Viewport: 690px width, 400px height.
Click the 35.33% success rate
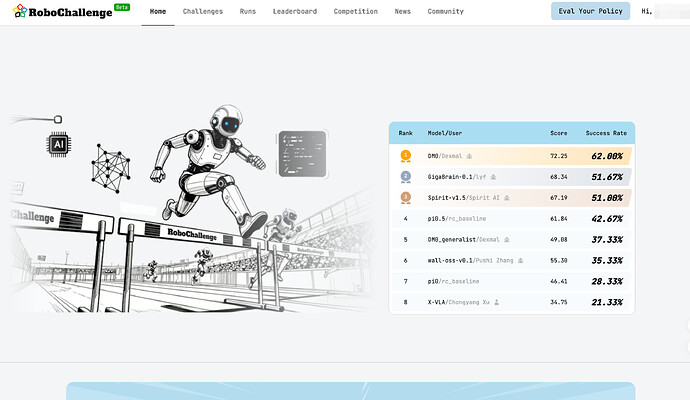pos(607,261)
